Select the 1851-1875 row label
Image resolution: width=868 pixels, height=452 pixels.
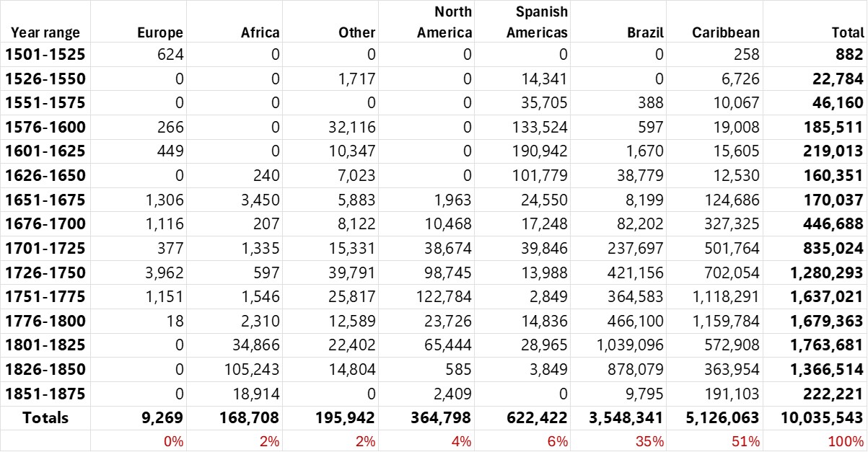(45, 394)
